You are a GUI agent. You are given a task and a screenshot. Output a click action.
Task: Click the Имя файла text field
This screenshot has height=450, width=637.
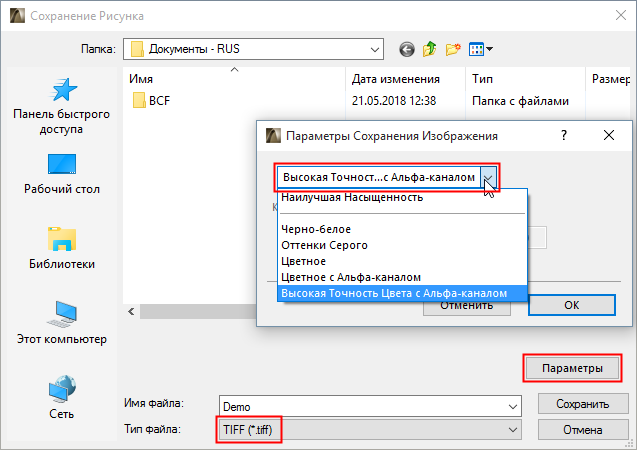pyautogui.click(x=362, y=407)
